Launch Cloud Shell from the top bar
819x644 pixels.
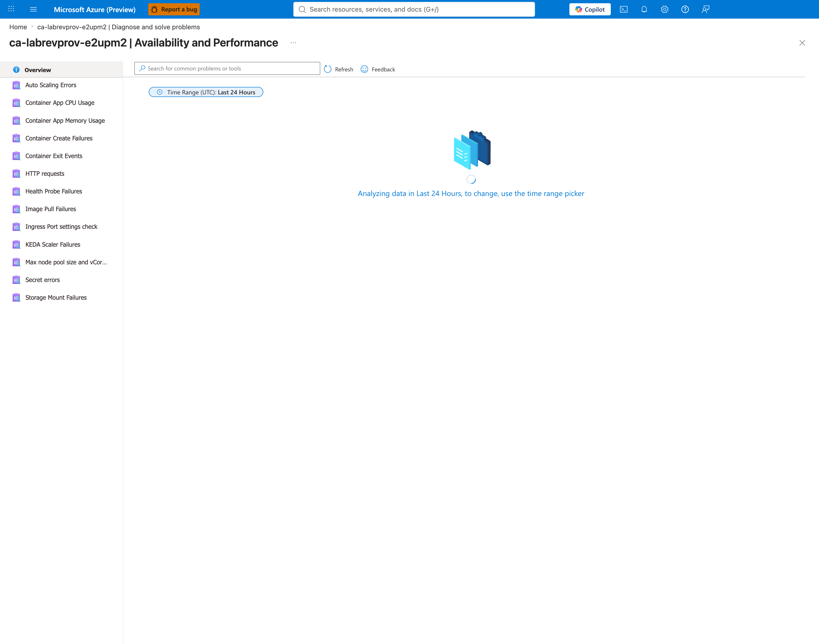[x=624, y=9]
